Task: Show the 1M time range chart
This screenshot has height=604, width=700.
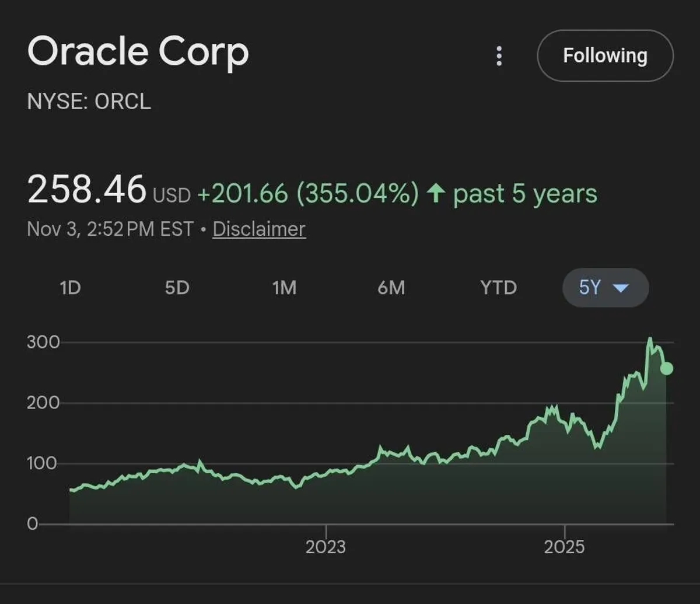Action: 284,288
